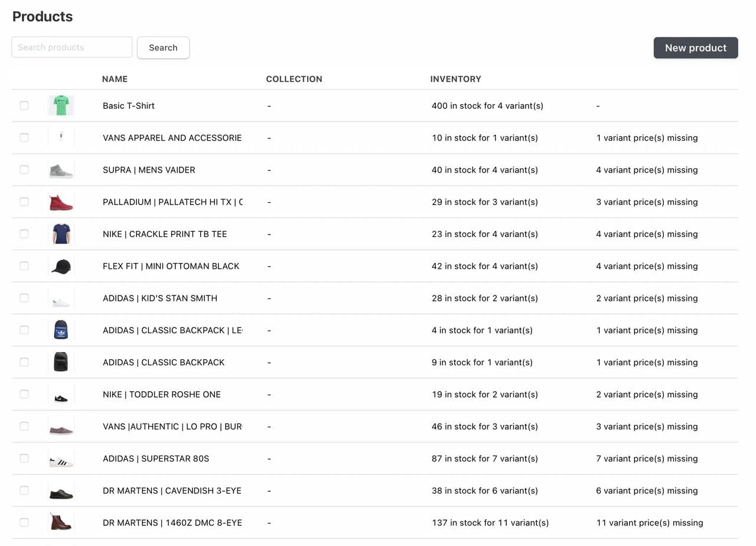Click '87 in stock for 7 variant(s)'
Viewport: 756px width, 546px height.
[x=485, y=459]
